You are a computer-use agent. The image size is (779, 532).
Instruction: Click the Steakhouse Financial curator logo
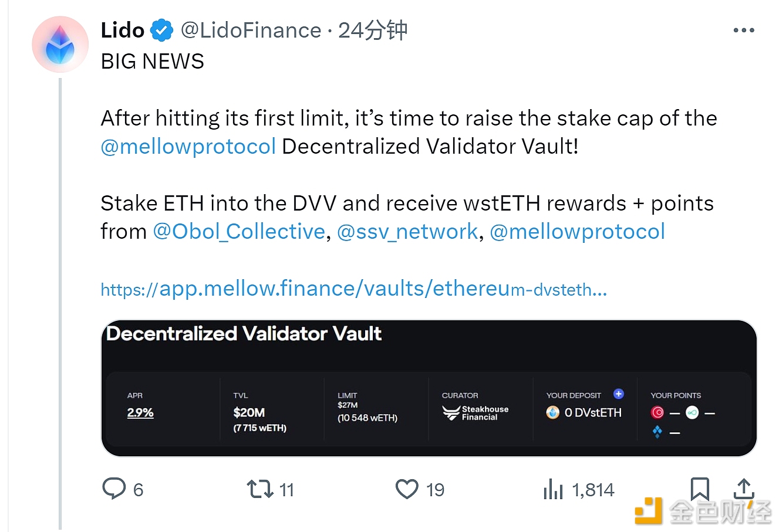coord(476,413)
